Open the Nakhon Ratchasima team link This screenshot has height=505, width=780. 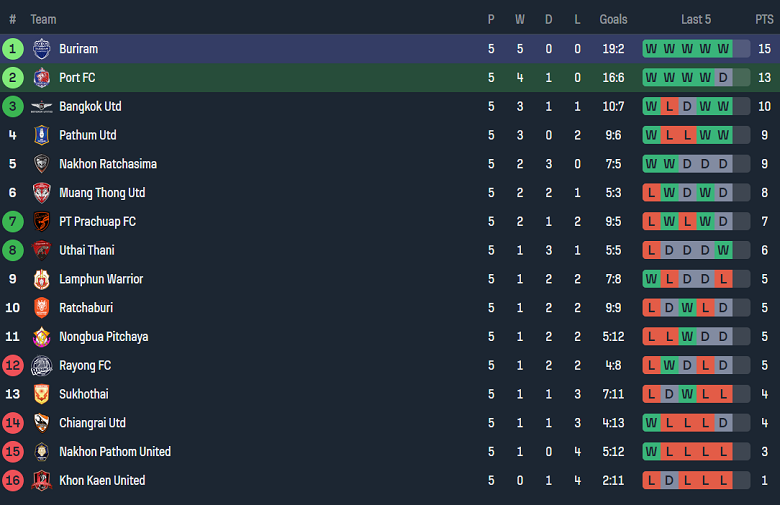(108, 164)
